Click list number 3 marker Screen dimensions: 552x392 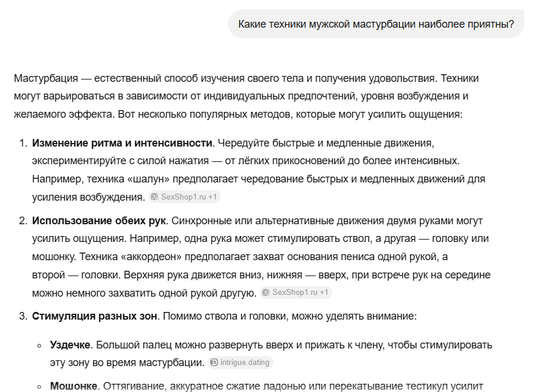coord(23,316)
